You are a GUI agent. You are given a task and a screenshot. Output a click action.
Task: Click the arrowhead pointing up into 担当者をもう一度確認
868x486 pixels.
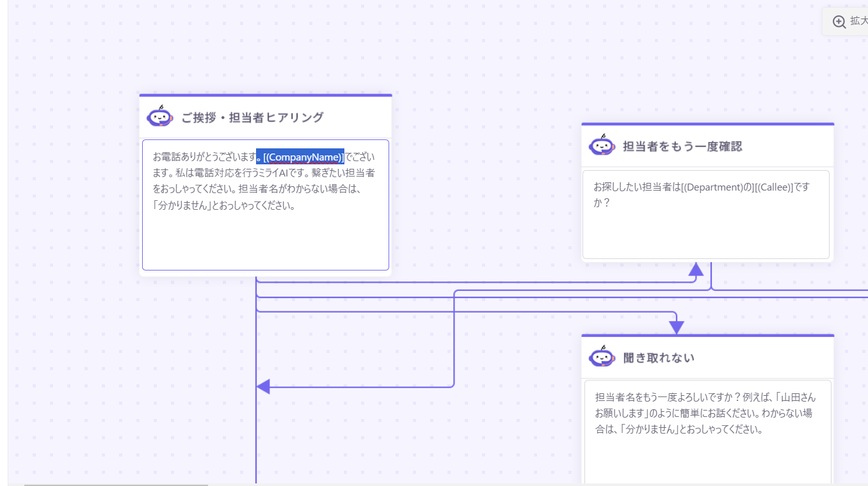pyautogui.click(x=696, y=269)
